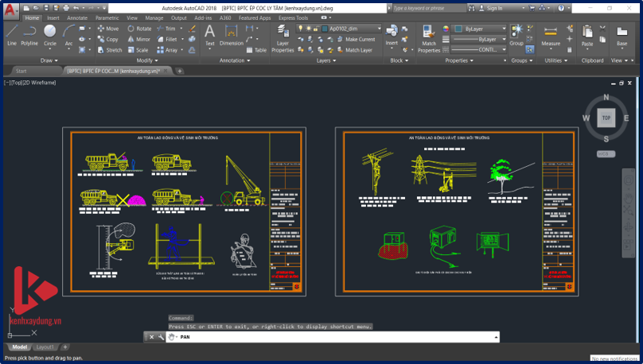643x364 pixels.
Task: Click the Dimension tool
Action: 231,35
